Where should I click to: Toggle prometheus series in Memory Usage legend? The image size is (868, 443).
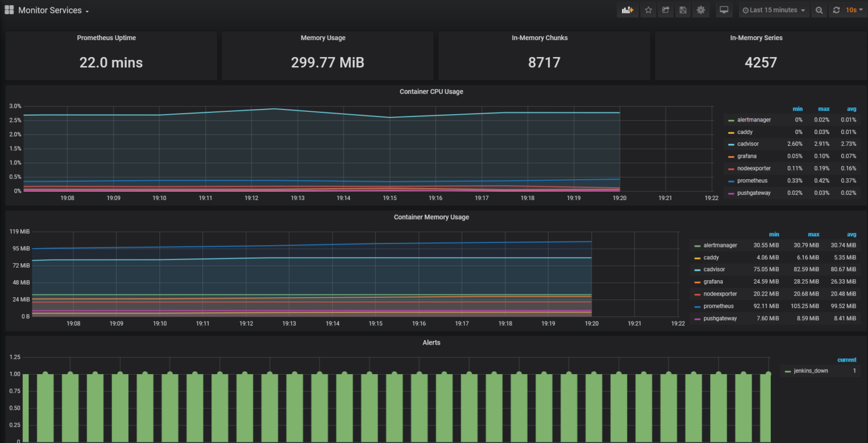click(718, 306)
